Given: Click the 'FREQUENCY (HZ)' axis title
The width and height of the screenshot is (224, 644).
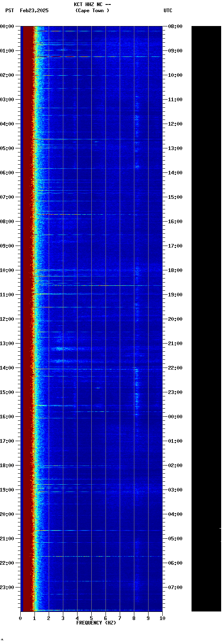Looking at the screenshot, I should click(x=96, y=623).
